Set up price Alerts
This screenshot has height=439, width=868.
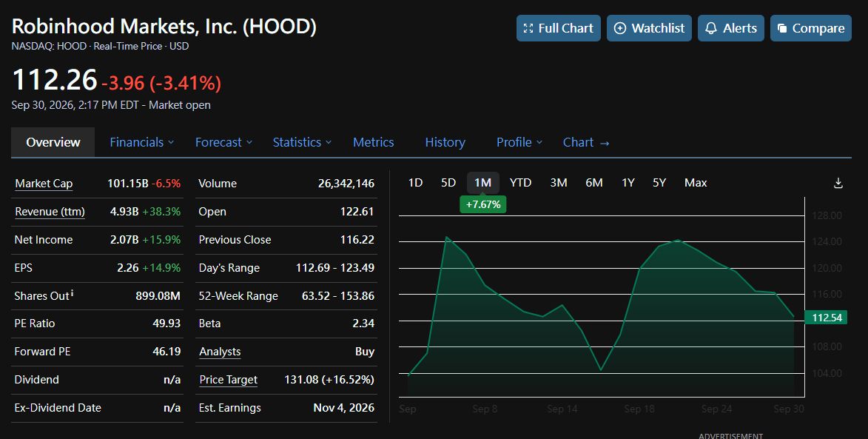pos(730,28)
